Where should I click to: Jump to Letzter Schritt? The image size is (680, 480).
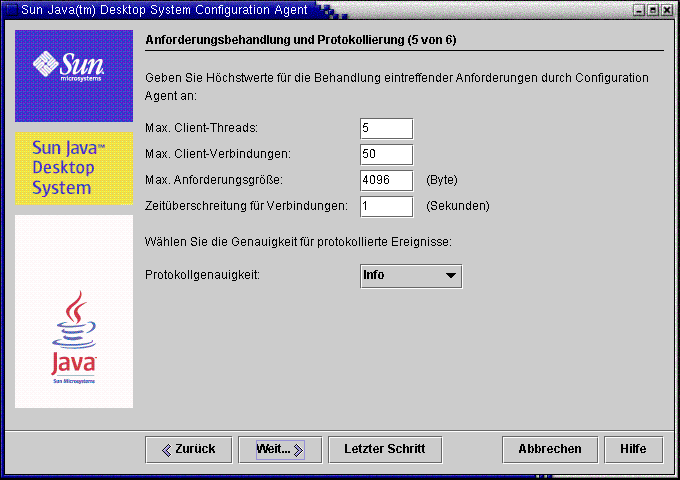tap(385, 450)
